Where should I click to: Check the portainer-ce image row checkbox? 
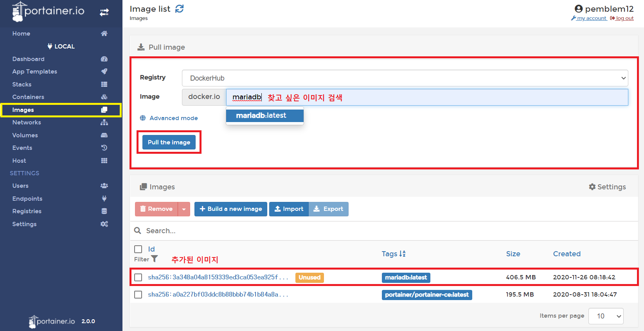[138, 295]
